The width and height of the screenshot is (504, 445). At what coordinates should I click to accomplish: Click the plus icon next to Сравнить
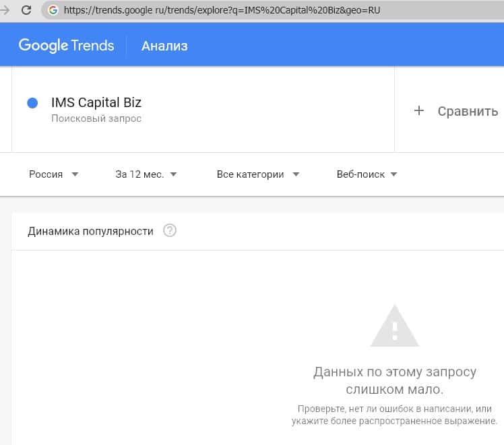(x=419, y=111)
